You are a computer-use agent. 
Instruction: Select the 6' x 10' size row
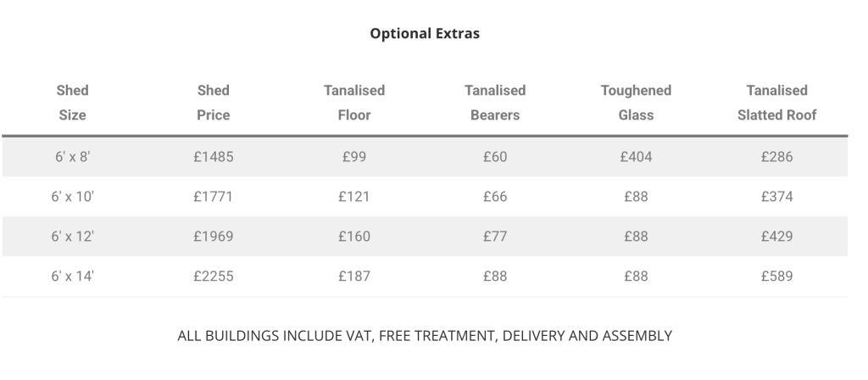point(425,197)
